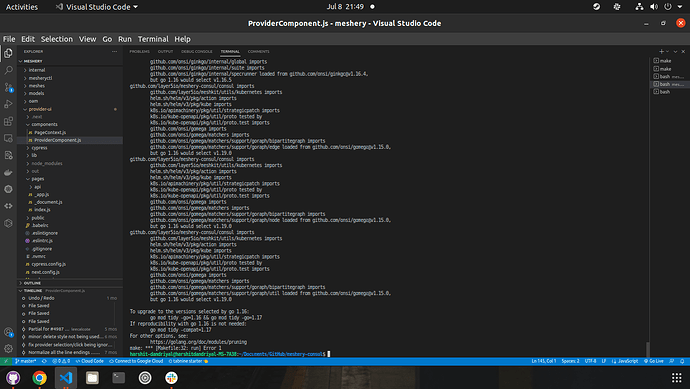Collapse the pages folder

click(x=70, y=179)
